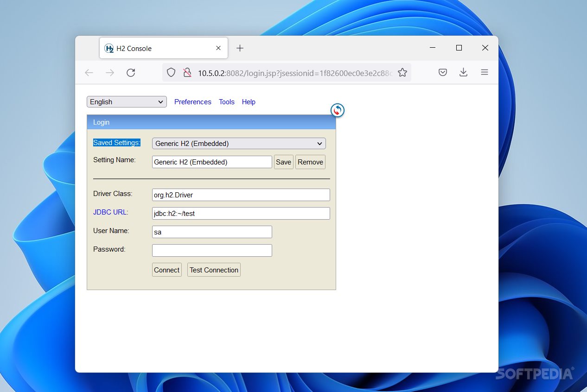Click the Login panel header
The height and width of the screenshot is (392, 587).
[x=211, y=122]
